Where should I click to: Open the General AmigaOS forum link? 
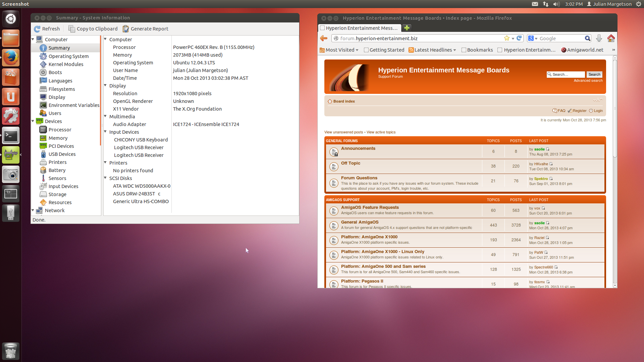coord(360,222)
